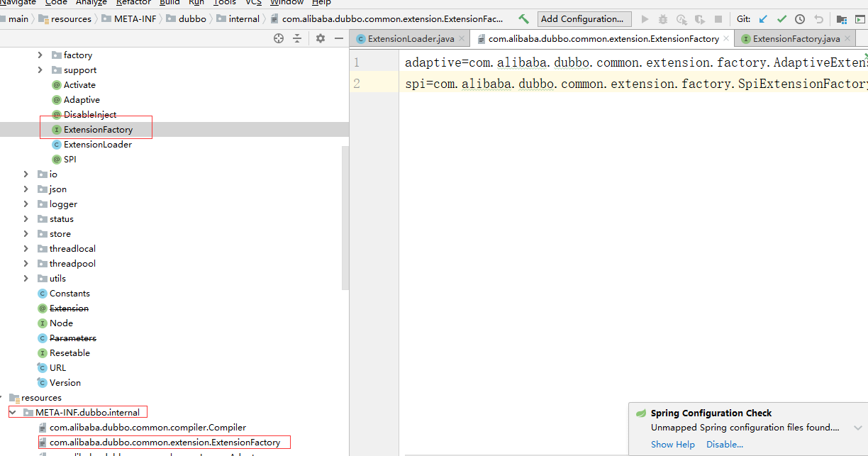
Task: Expand the threadpool package arrow
Action: (x=26, y=263)
